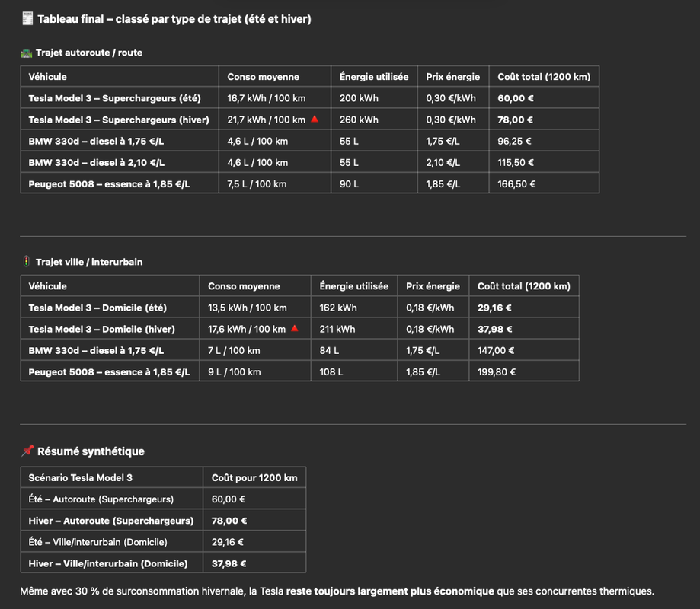Click row 'Hiver – Autoroute (Superchargeurs)'
Screen dimensions: 700x609
pyautogui.click(x=163, y=520)
